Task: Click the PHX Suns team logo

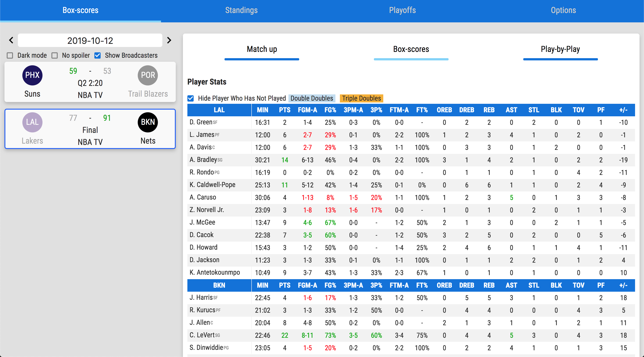Action: (x=32, y=75)
